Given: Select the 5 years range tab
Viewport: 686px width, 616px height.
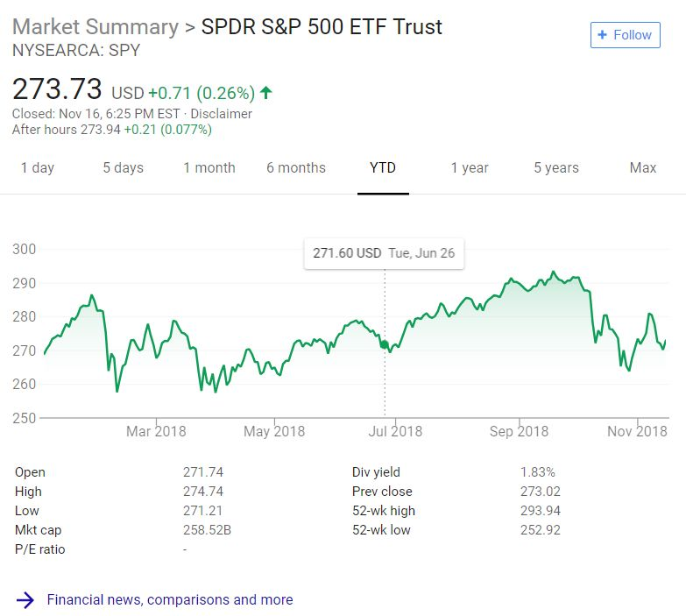Looking at the screenshot, I should [556, 168].
